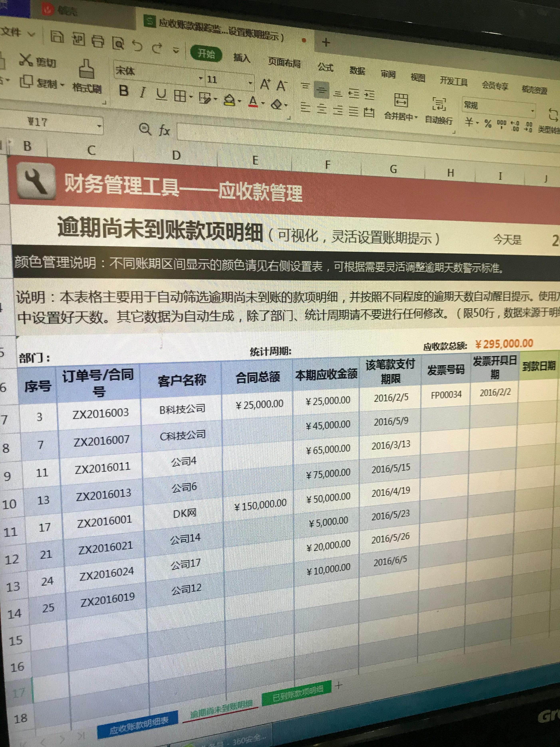Switch to the 公式 ribbon tab
This screenshot has height=747, width=560.
325,67
